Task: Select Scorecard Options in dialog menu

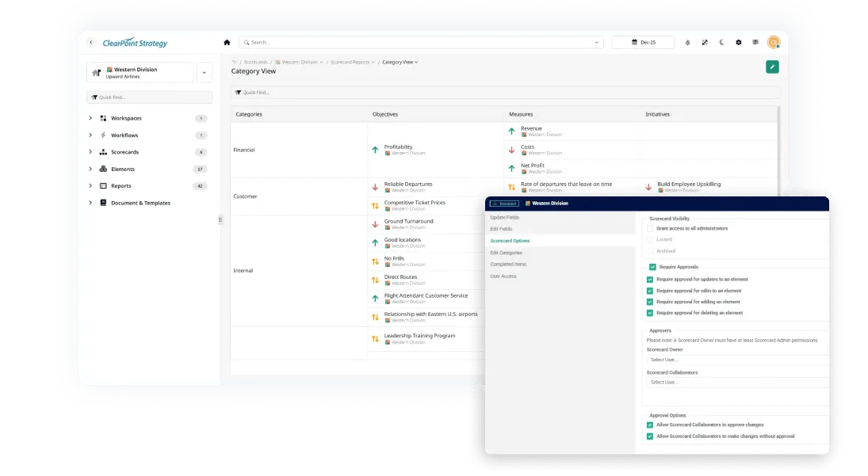Action: coord(510,241)
